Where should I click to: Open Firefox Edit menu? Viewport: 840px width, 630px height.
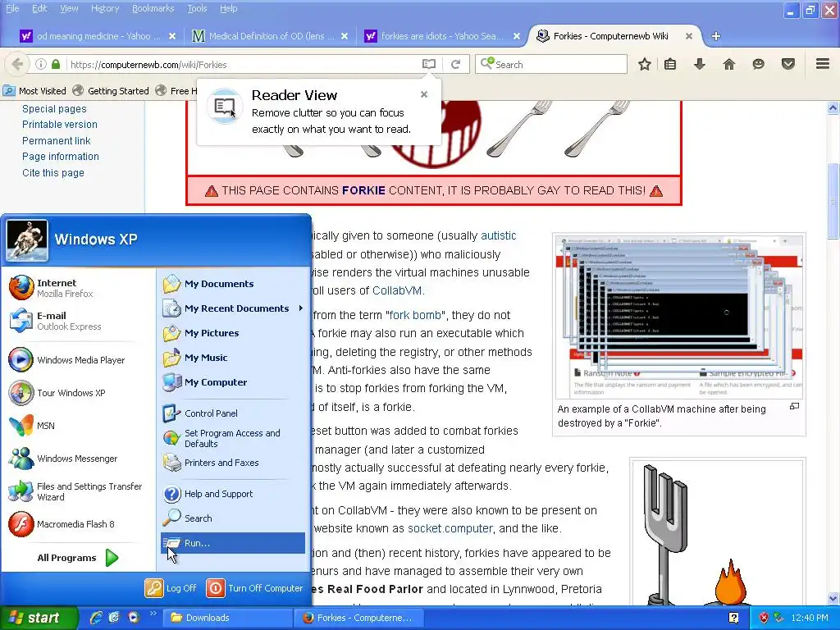(x=39, y=8)
